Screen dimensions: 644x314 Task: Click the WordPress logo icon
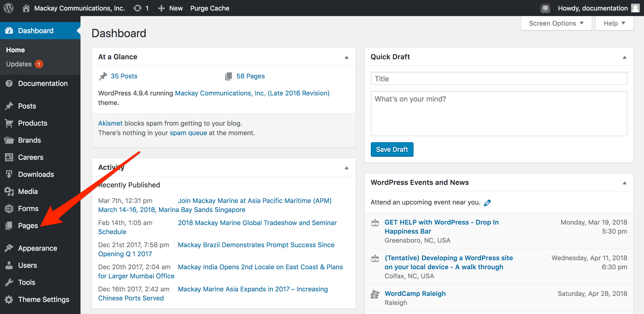pos(9,8)
